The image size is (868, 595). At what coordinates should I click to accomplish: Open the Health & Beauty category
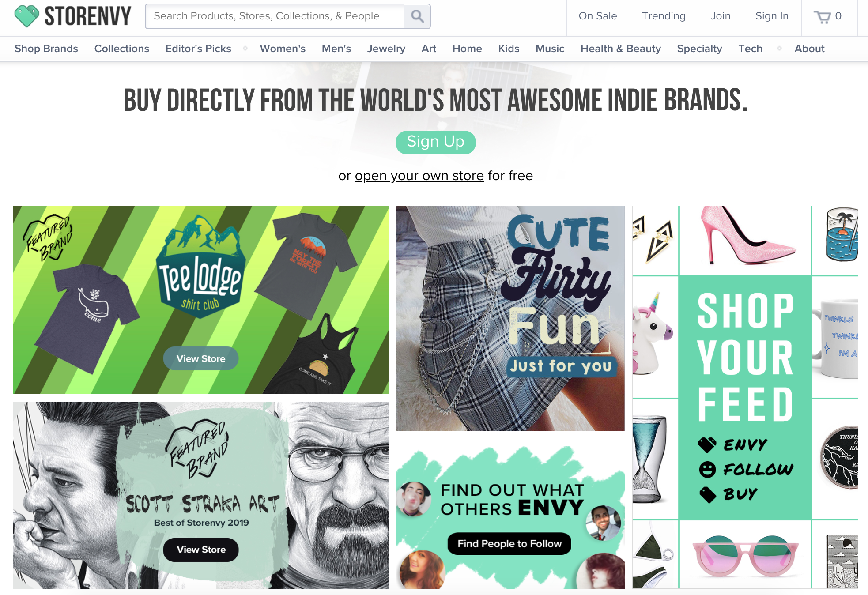pos(621,49)
